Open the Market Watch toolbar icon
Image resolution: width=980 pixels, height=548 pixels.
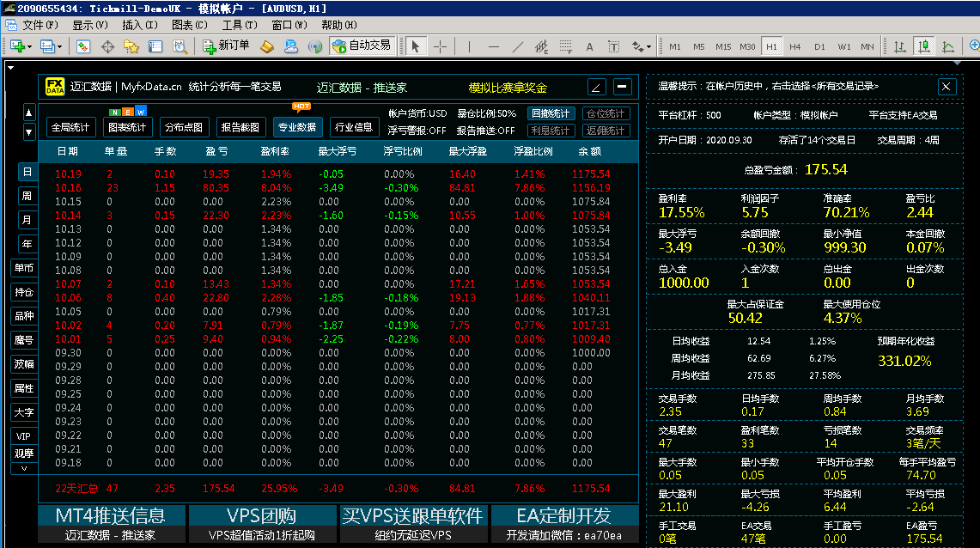click(83, 46)
